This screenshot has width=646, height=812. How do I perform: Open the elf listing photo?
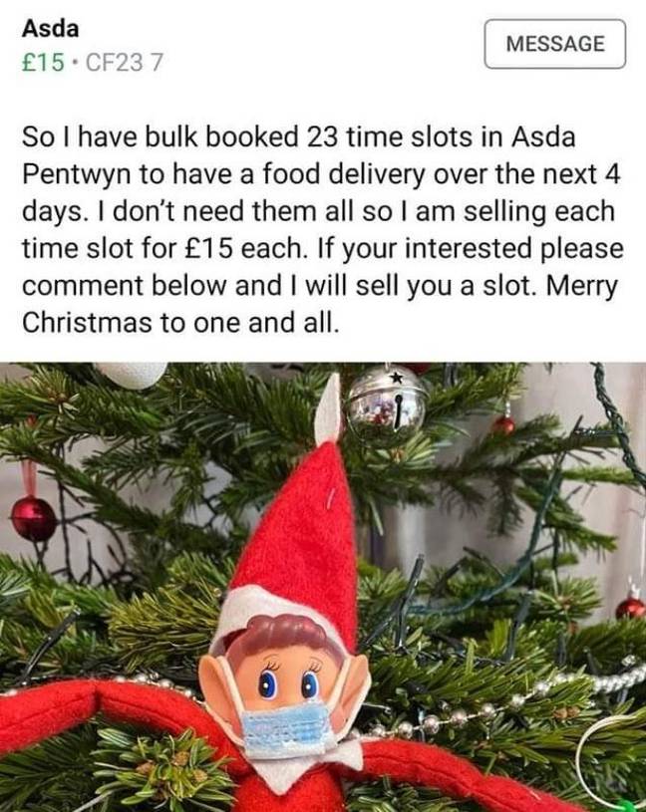pyautogui.click(x=323, y=587)
